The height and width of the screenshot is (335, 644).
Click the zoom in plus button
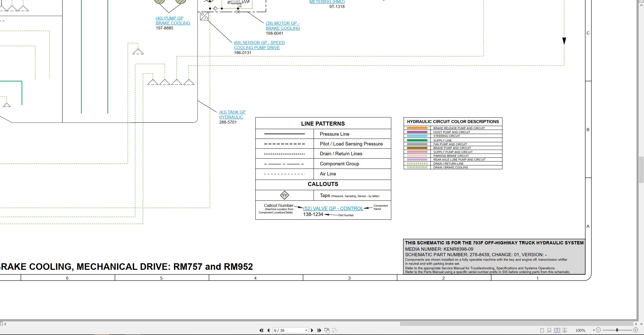click(x=635, y=330)
